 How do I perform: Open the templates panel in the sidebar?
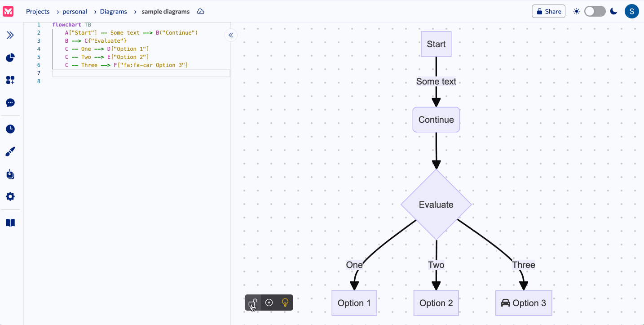[10, 80]
